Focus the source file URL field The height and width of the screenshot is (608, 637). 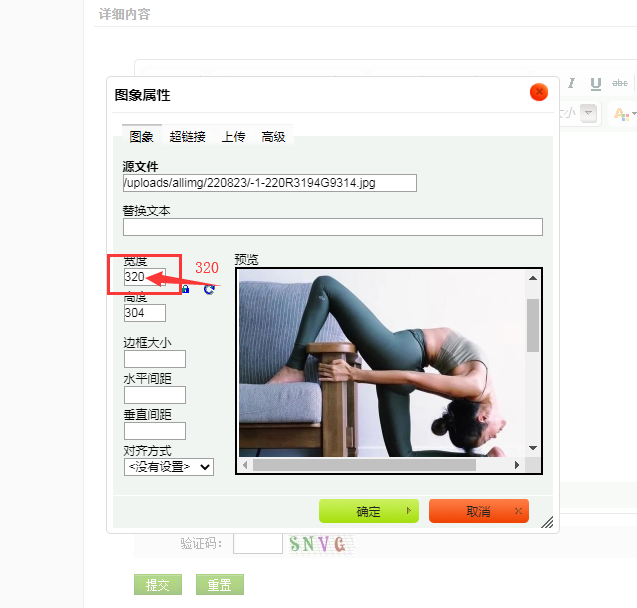point(270,183)
